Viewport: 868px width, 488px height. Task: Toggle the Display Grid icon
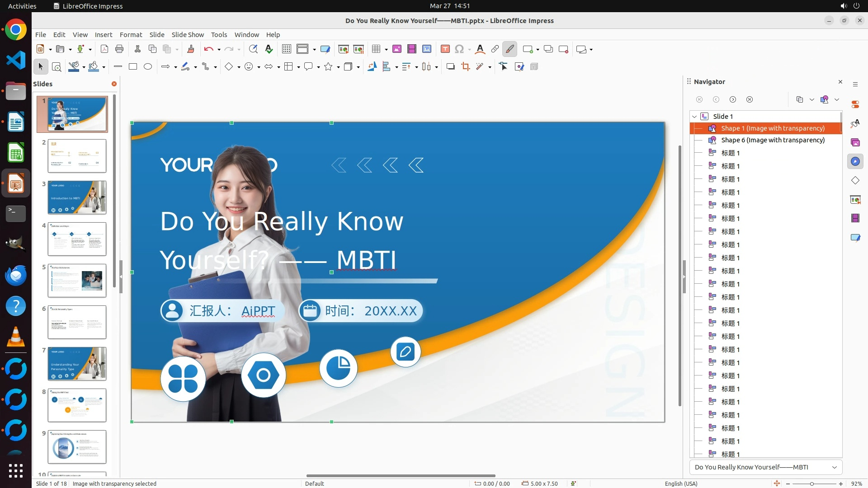[286, 49]
